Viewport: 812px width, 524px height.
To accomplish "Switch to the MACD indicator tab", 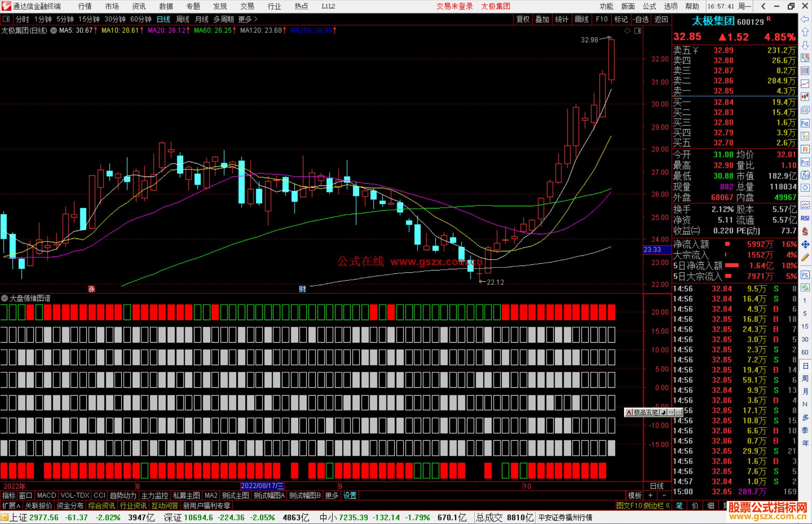I will click(x=47, y=495).
